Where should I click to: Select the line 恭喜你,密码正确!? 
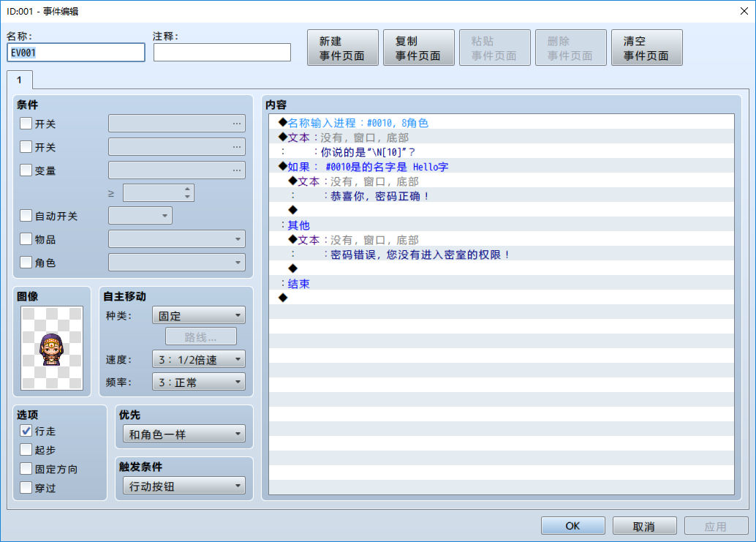click(x=502, y=196)
